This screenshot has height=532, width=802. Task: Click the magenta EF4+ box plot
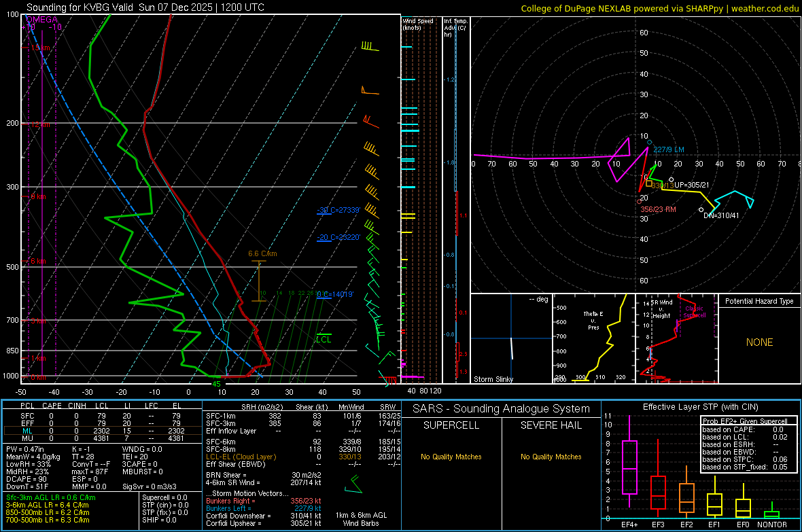click(629, 461)
